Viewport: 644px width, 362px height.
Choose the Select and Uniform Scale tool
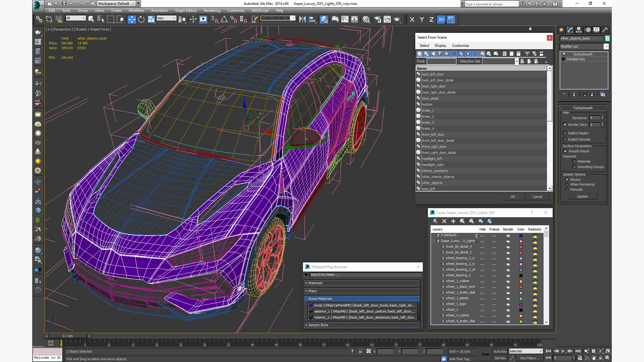pos(151,19)
